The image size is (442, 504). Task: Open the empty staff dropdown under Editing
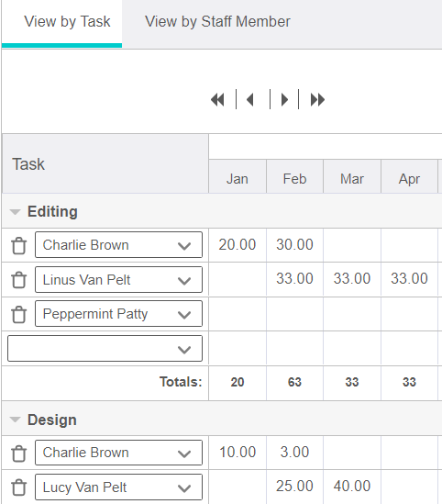[x=105, y=349]
